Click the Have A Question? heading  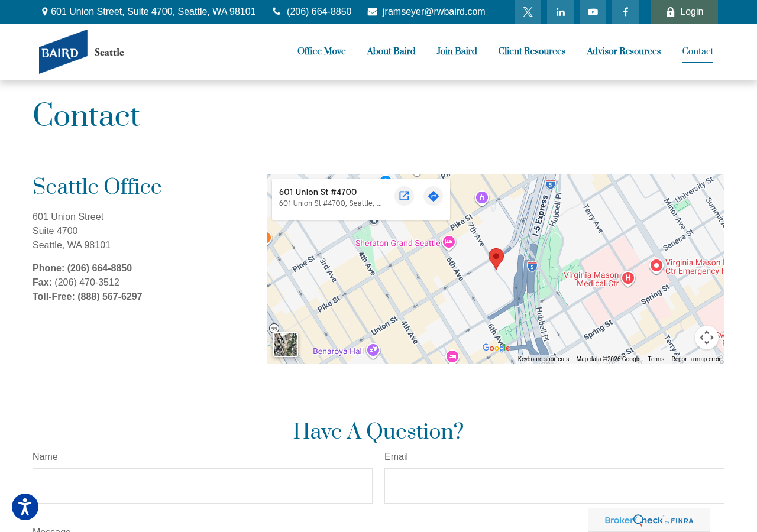[x=378, y=432]
